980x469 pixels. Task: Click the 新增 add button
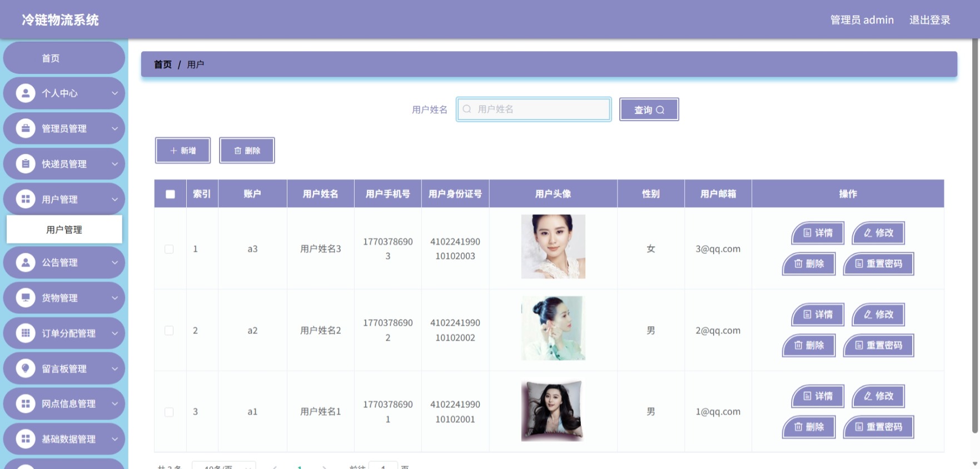click(183, 151)
